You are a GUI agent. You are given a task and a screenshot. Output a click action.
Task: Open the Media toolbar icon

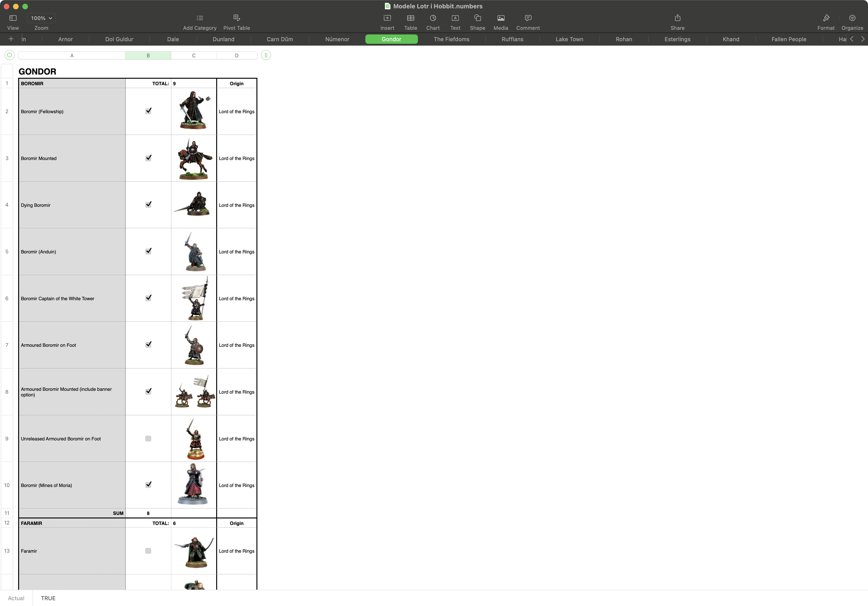501,18
